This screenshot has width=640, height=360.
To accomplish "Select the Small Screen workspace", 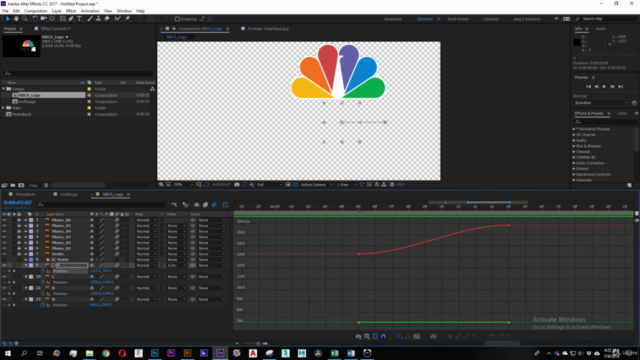I will click(x=458, y=19).
